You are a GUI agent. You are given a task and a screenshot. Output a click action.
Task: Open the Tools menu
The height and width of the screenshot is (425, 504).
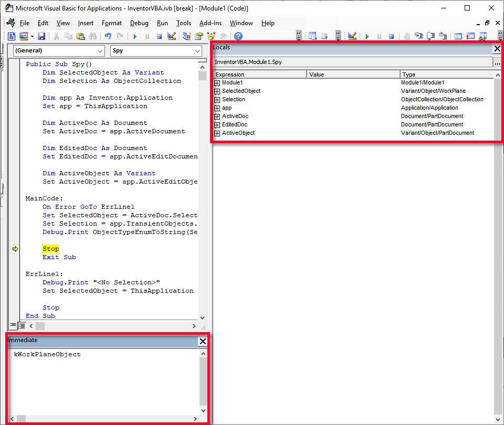click(x=184, y=23)
